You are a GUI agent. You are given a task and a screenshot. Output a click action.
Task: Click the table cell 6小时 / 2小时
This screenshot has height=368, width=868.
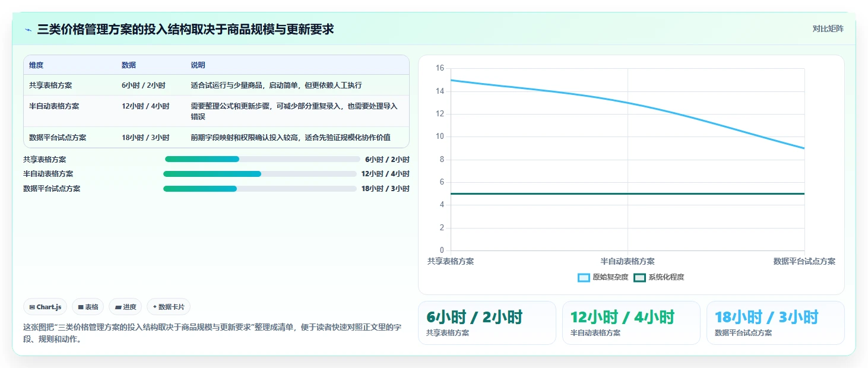pyautogui.click(x=143, y=85)
